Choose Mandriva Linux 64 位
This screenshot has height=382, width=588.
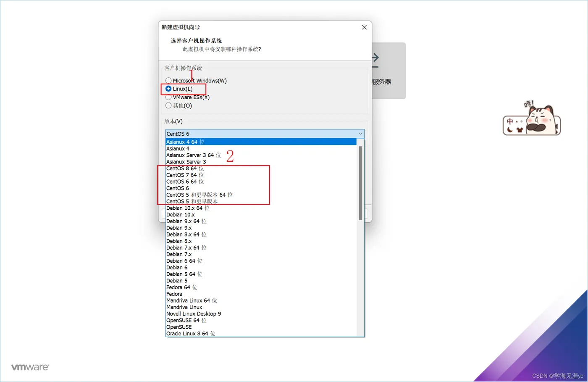coord(261,300)
